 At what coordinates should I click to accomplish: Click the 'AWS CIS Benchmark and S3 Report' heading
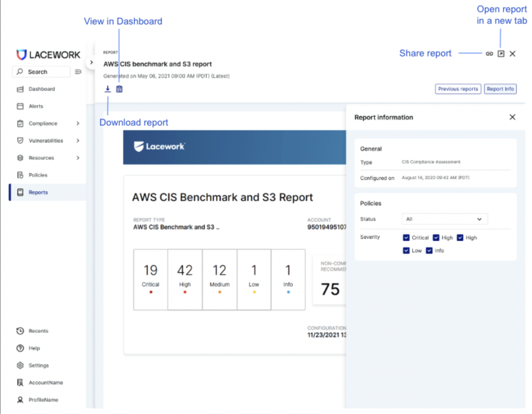tap(223, 197)
